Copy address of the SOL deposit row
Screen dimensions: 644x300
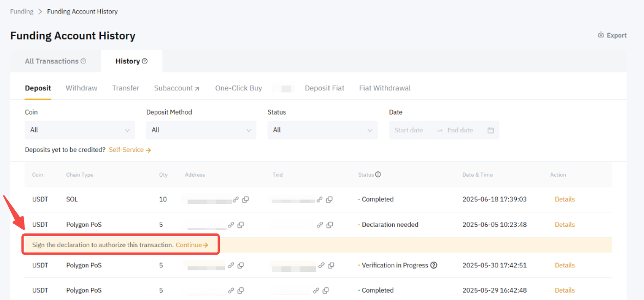(x=245, y=200)
